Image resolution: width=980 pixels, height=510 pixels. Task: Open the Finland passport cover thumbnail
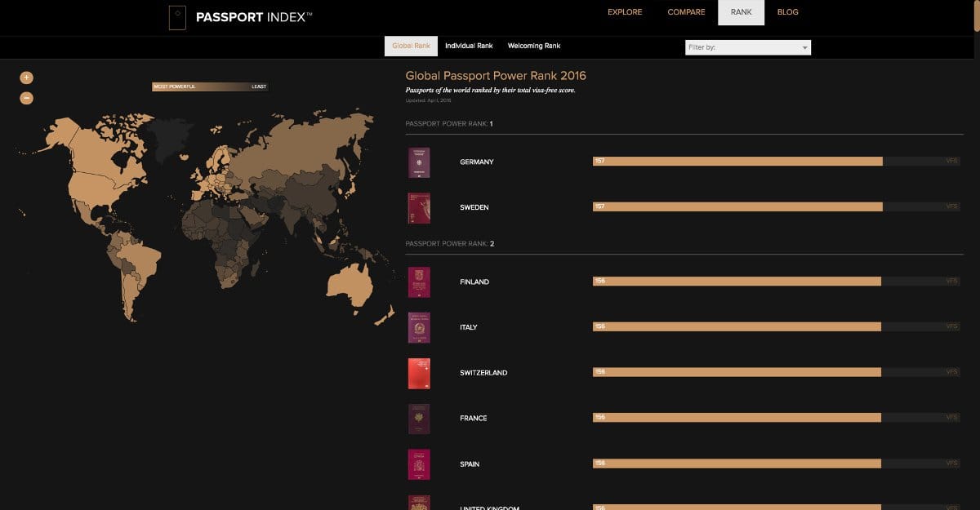click(418, 282)
